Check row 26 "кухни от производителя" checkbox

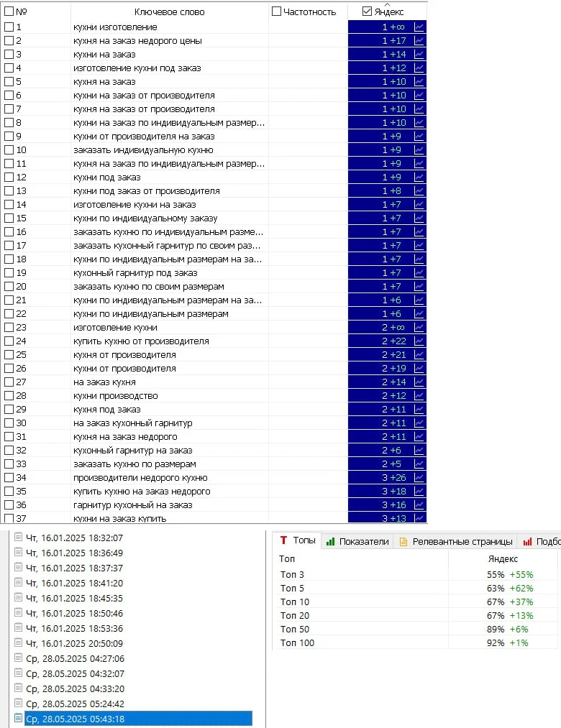pos(9,369)
